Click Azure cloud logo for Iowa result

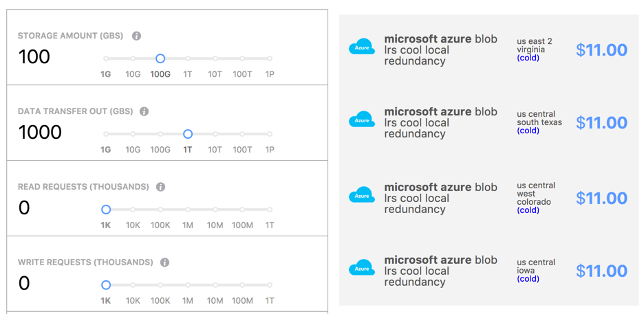click(362, 268)
